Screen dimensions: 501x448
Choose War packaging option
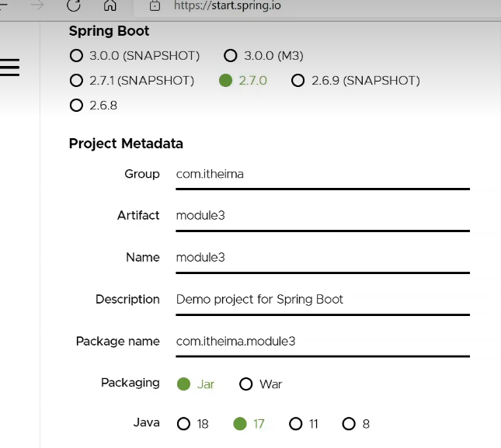tap(261, 384)
